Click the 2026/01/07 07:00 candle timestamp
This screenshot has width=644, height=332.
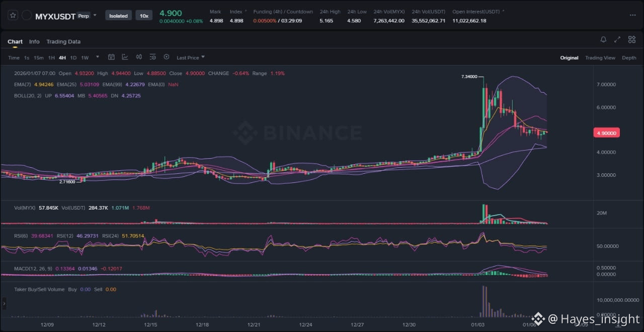click(x=35, y=74)
